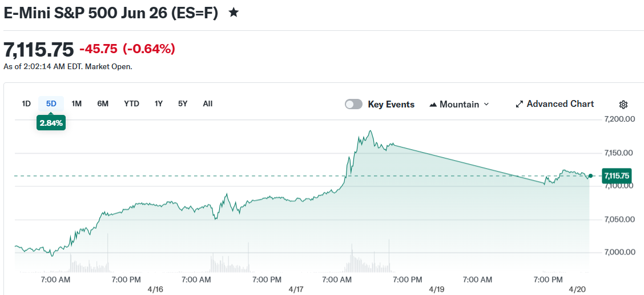Click the 7,200.00 axis label
This screenshot has width=644, height=295.
coord(621,119)
